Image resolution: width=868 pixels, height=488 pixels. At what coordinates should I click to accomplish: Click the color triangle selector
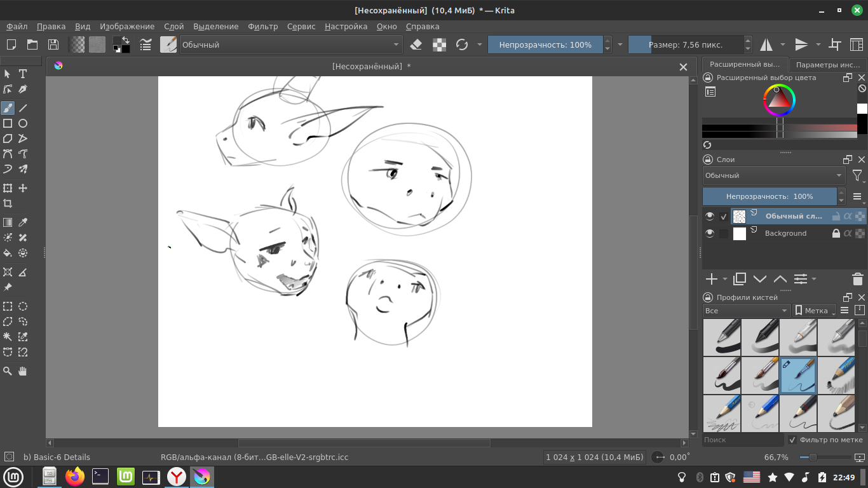pyautogui.click(x=779, y=100)
